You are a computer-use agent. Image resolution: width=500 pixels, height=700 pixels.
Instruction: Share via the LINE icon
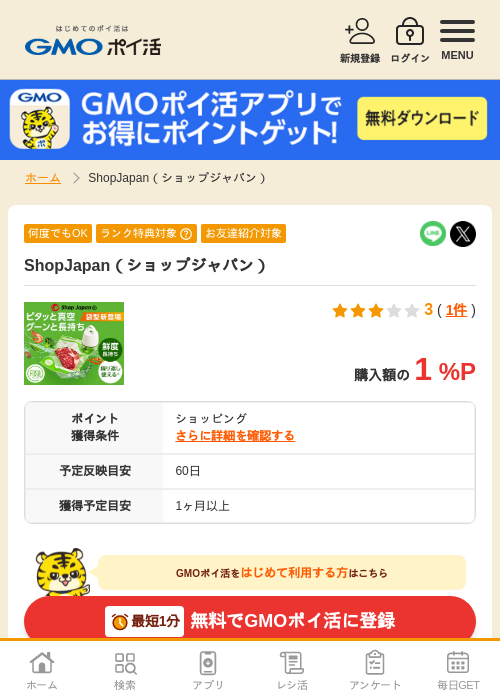(x=433, y=233)
